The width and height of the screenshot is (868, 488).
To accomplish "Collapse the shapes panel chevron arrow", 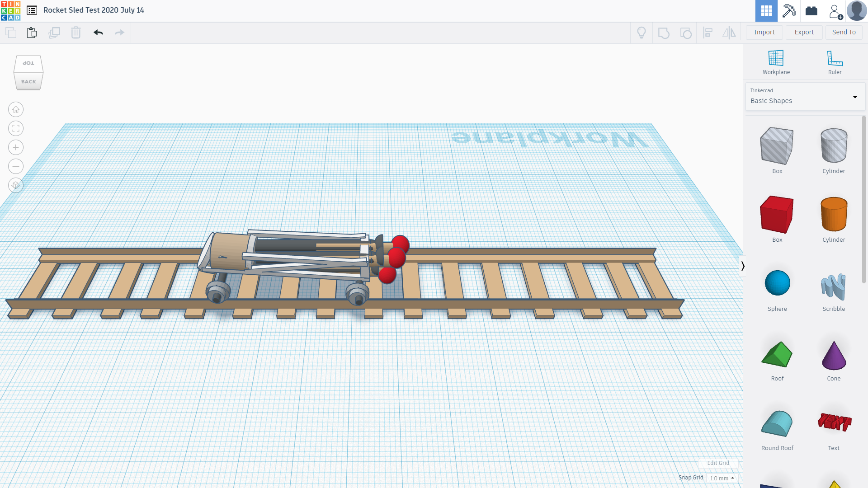I will click(742, 266).
